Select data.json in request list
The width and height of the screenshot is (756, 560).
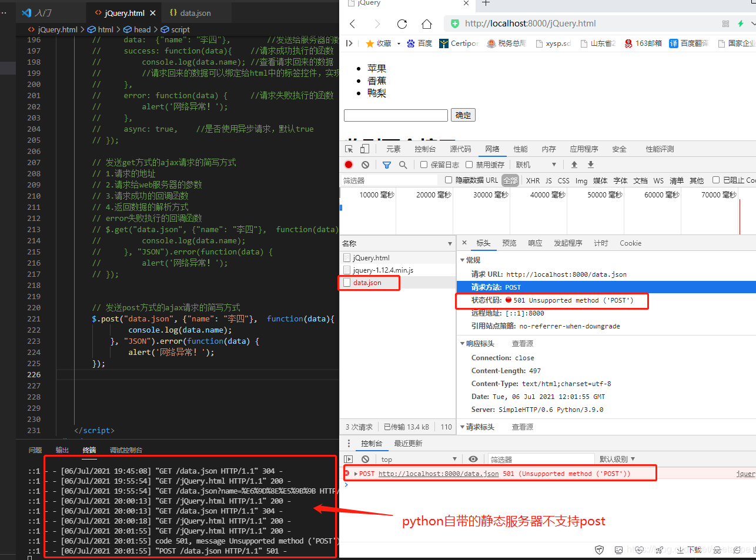pos(397,283)
